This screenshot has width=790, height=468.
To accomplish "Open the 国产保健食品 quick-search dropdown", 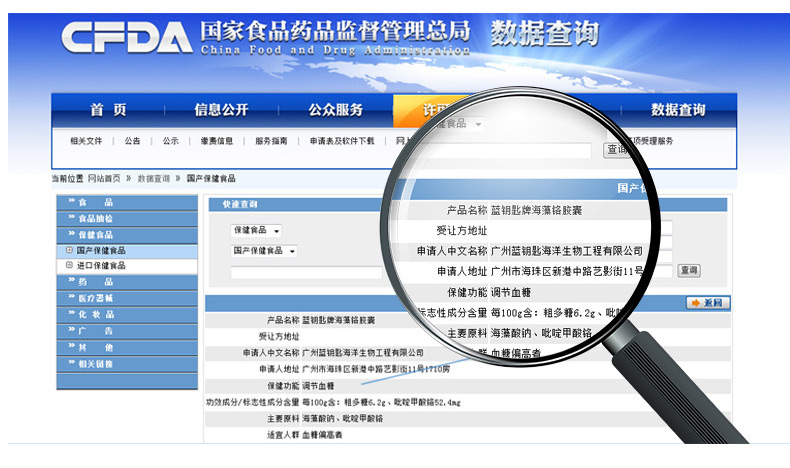I will point(264,251).
